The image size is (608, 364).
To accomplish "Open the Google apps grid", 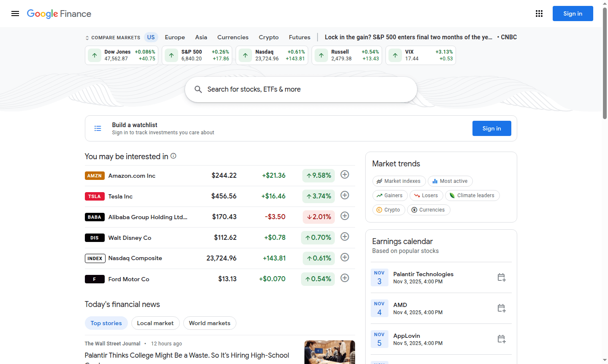I will tap(539, 13).
